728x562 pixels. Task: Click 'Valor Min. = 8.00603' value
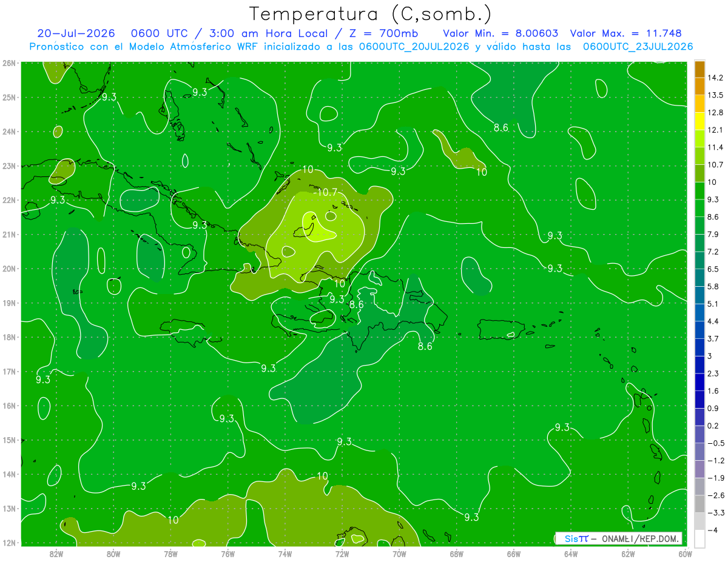click(x=500, y=33)
